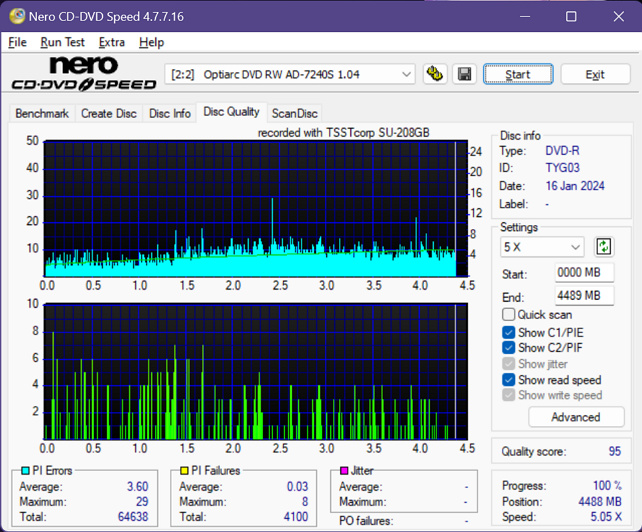Click PI Failures total value 4100
The width and height of the screenshot is (642, 532).
296,517
